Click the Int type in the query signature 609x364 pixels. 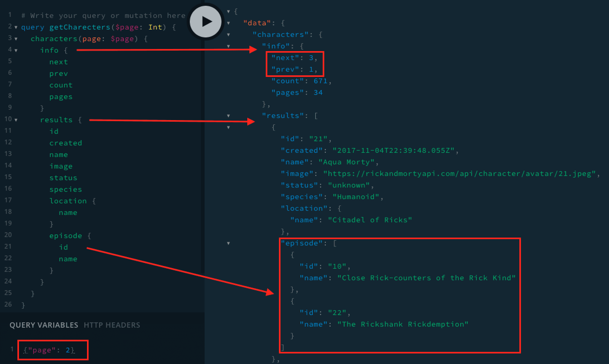(155, 27)
